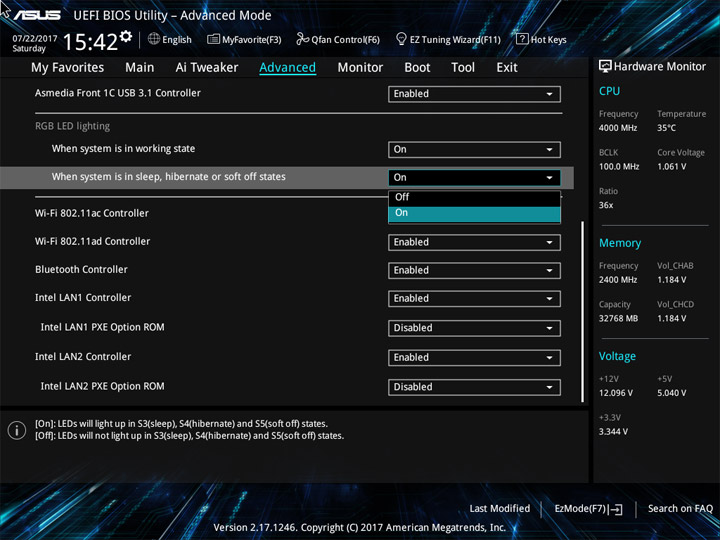
Task: Select the Advanced tab
Action: [x=287, y=68]
